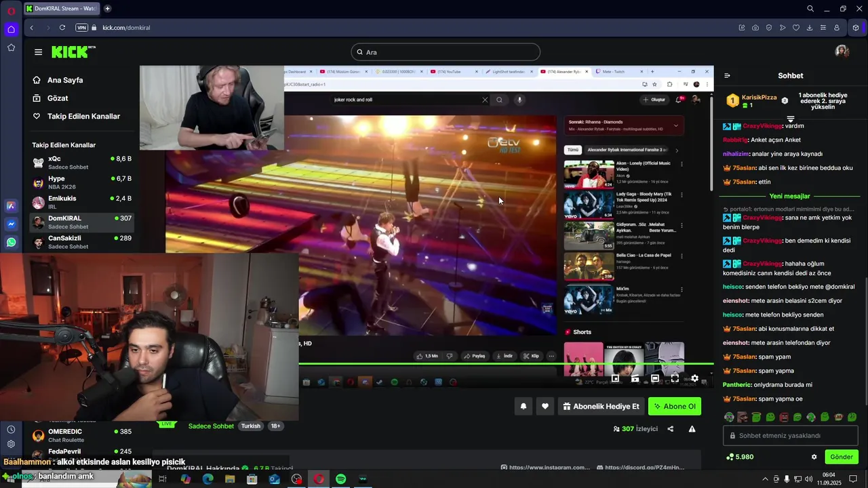Screen dimensions: 868x488
Task: Click the 18+ tag
Action: tap(275, 426)
